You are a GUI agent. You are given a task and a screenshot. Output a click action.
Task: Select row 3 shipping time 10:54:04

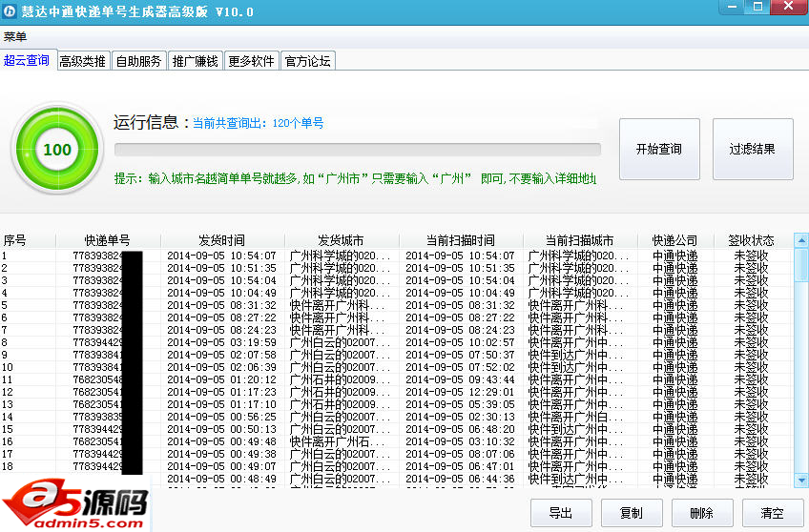pos(222,280)
